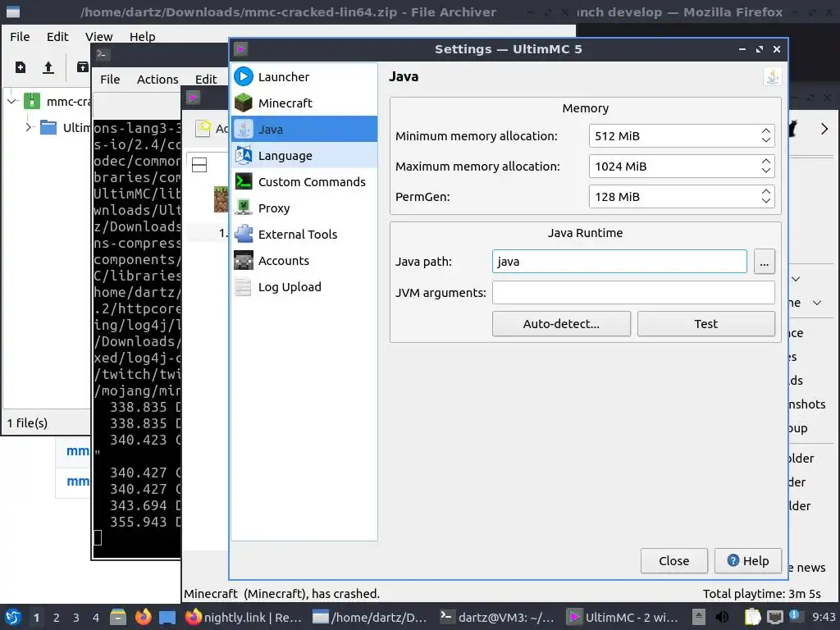Click the maximum memory allocation value field
This screenshot has width=840, height=630.
pos(682,167)
